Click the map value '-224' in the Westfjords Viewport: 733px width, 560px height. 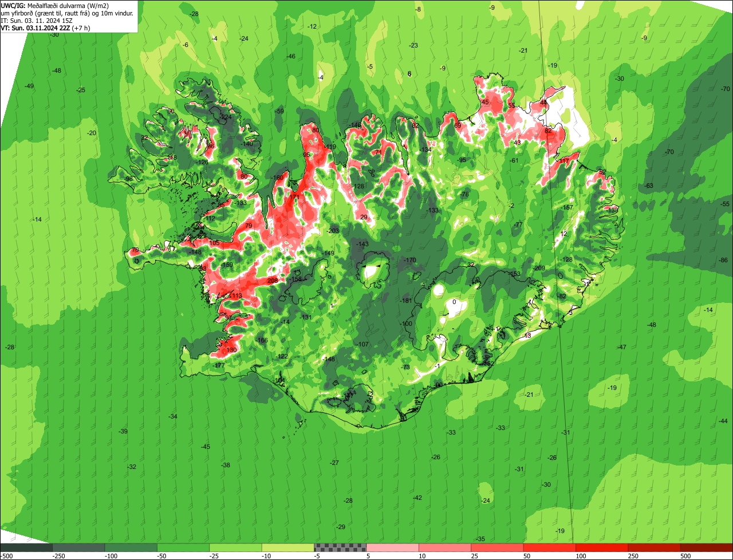(226, 117)
